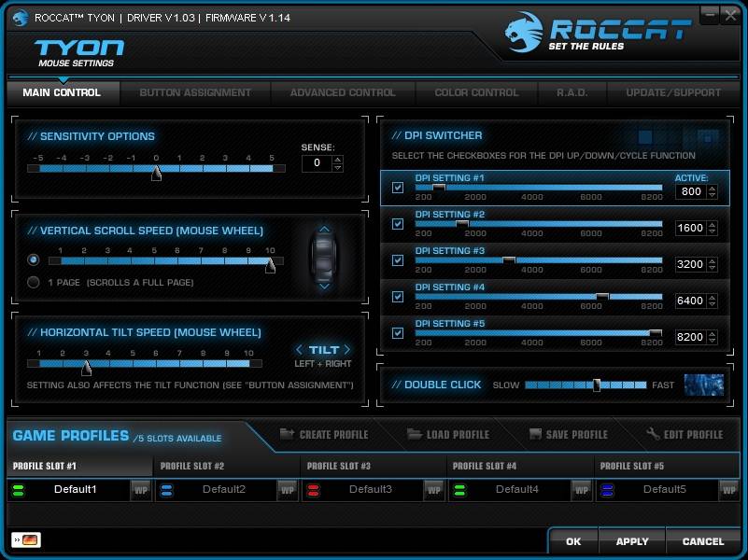Click the WP icon next to Default4

pos(582,490)
